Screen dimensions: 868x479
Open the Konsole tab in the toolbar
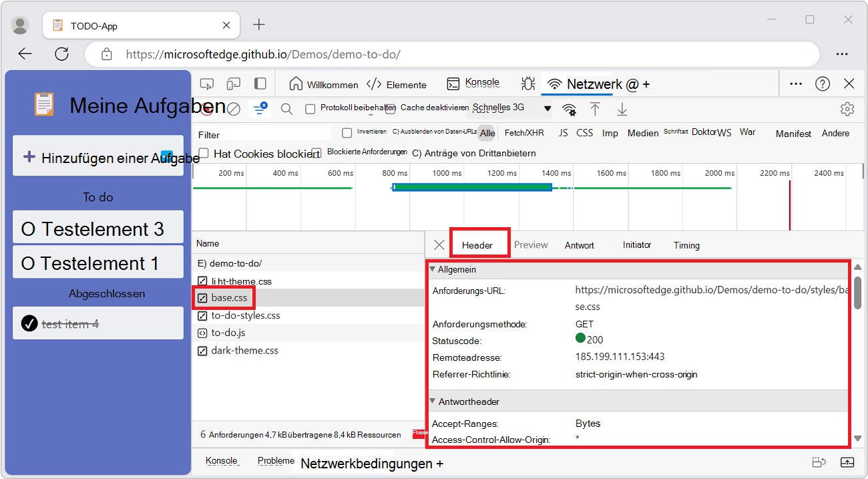tap(473, 84)
